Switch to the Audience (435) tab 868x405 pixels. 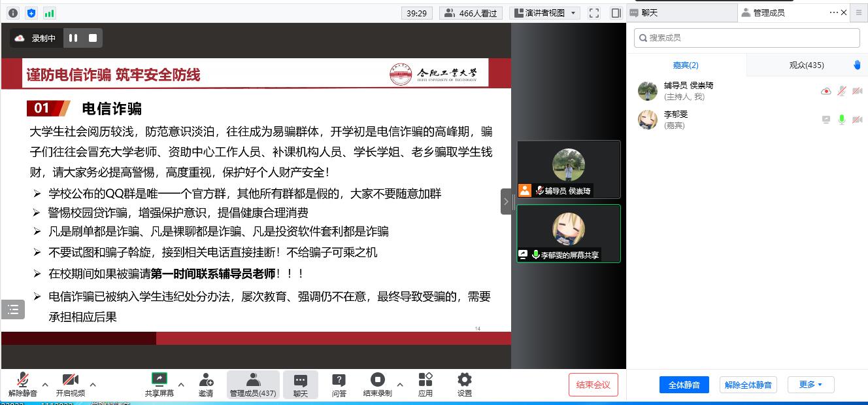807,65
